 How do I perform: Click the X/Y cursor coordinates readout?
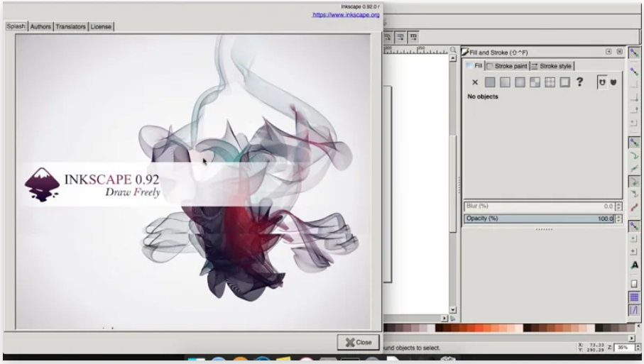tap(591, 348)
